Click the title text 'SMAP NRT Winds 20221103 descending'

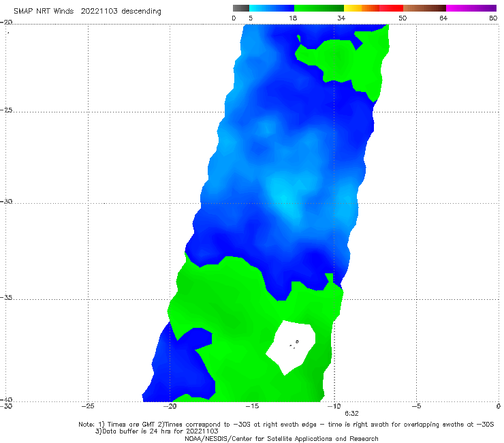click(x=87, y=11)
